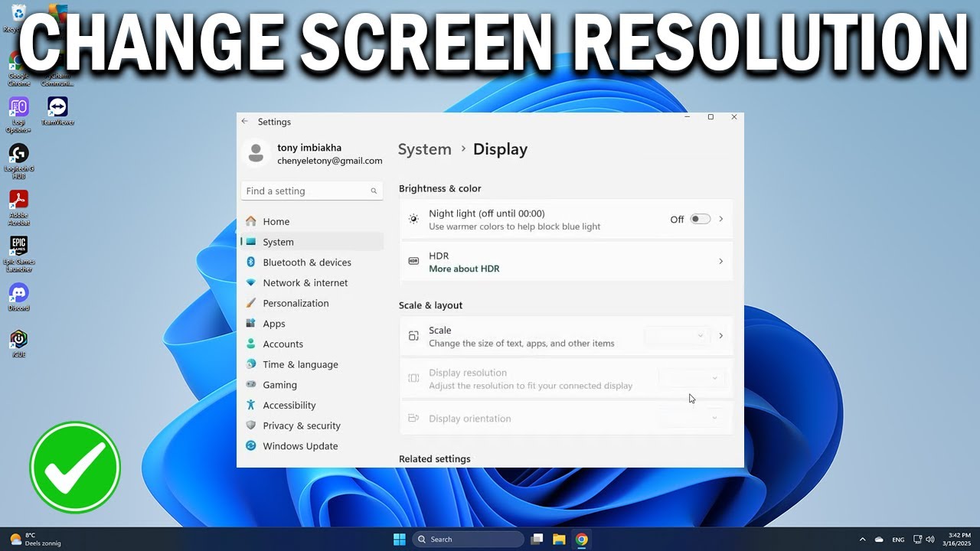Click the chenyeletony@gmail.com email text
The width and height of the screenshot is (980, 551).
(330, 161)
